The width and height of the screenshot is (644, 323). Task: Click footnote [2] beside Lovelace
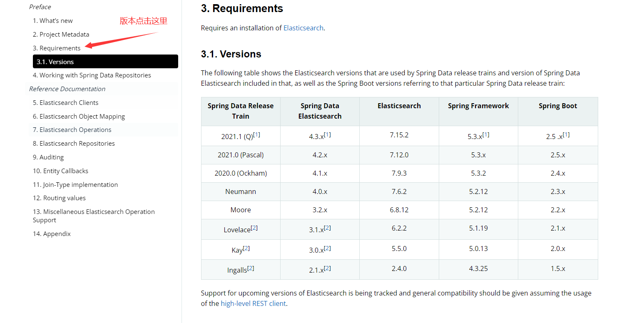[254, 228]
